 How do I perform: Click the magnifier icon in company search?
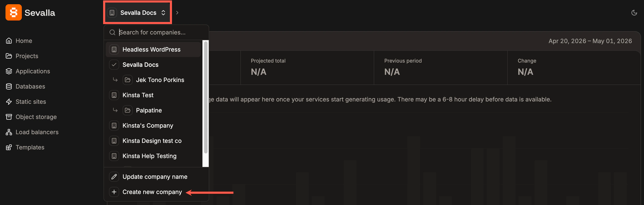click(112, 32)
